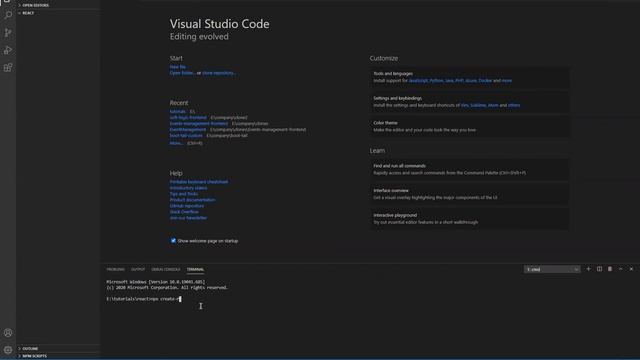Open the Manage gear icon
This screenshot has height=360, width=640.
point(8,350)
